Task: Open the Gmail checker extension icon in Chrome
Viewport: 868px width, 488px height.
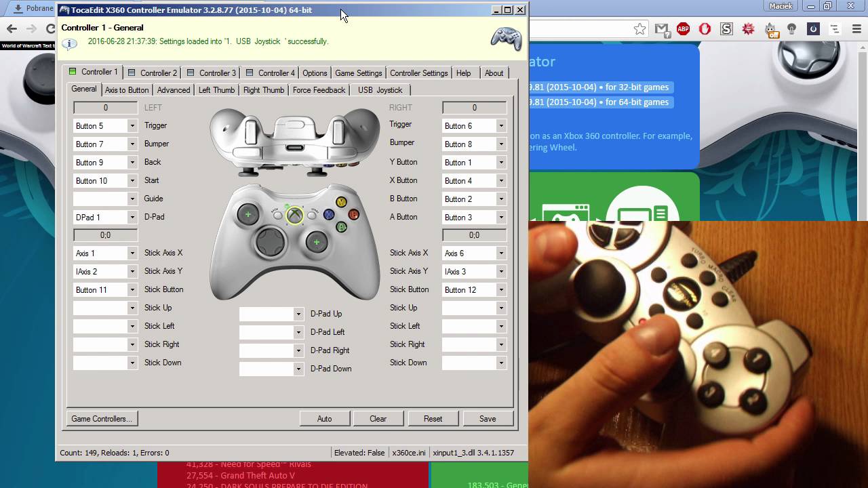Action: (x=662, y=29)
